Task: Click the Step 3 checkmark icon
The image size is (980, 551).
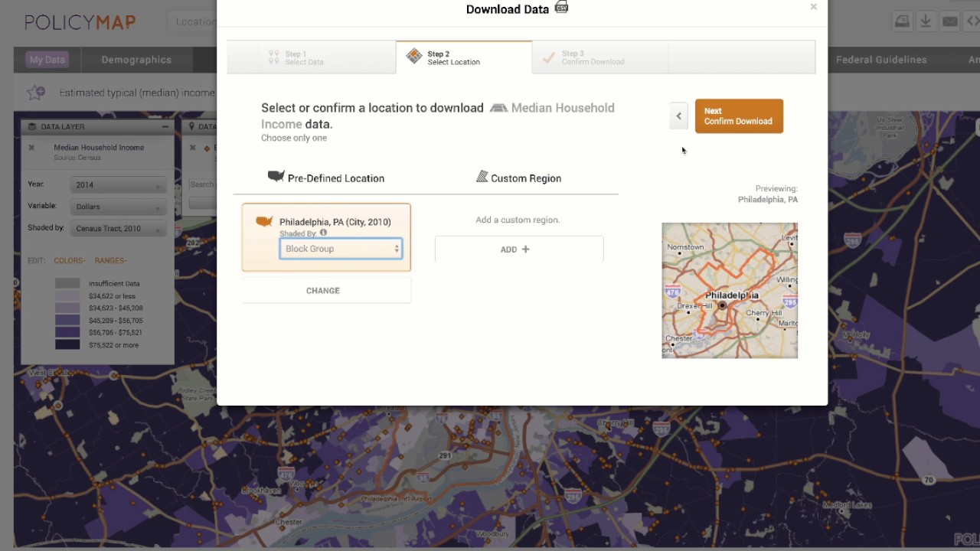Action: point(548,57)
